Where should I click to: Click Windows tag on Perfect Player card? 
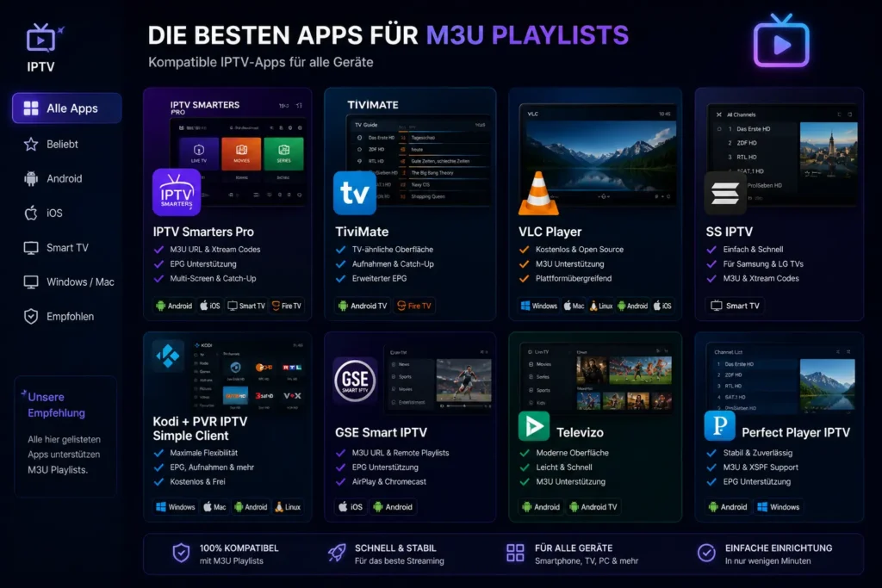pyautogui.click(x=779, y=507)
